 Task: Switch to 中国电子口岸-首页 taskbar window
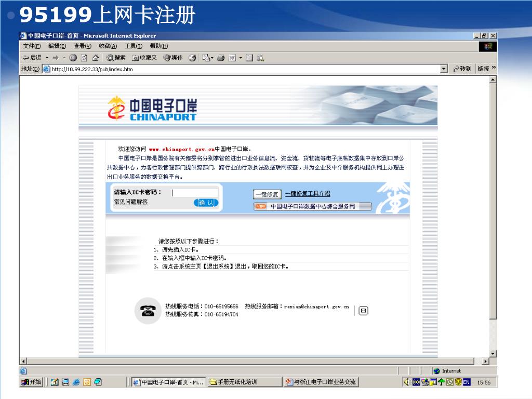(169, 382)
